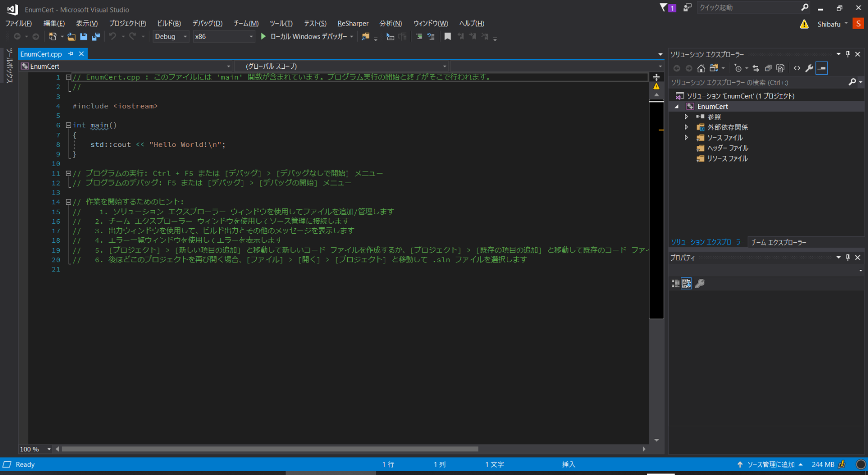Open the ビルド(B) menu
This screenshot has width=868, height=475.
point(169,24)
